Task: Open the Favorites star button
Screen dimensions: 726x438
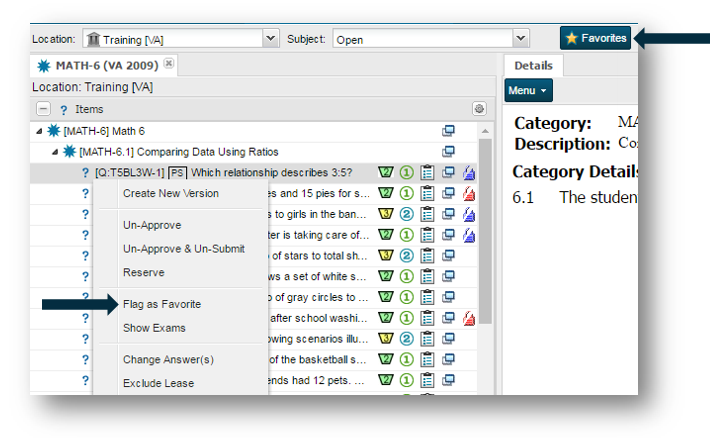Action: pyautogui.click(x=595, y=38)
